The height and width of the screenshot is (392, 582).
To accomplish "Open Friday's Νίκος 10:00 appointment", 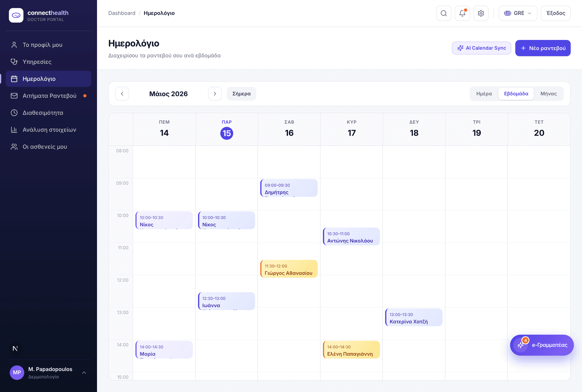I will [x=226, y=220].
